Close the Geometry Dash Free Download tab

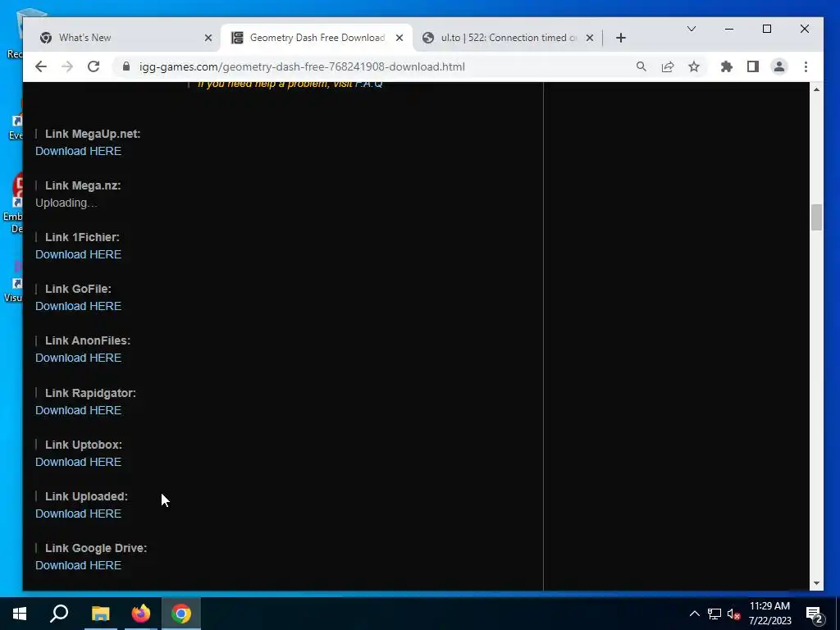coord(399,38)
